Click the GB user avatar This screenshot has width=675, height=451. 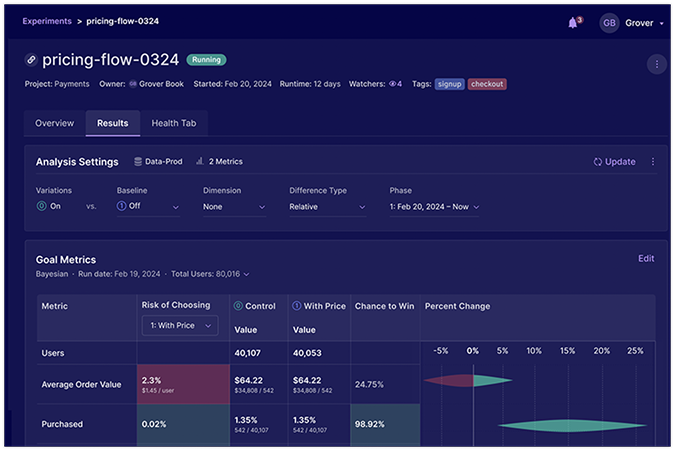609,23
